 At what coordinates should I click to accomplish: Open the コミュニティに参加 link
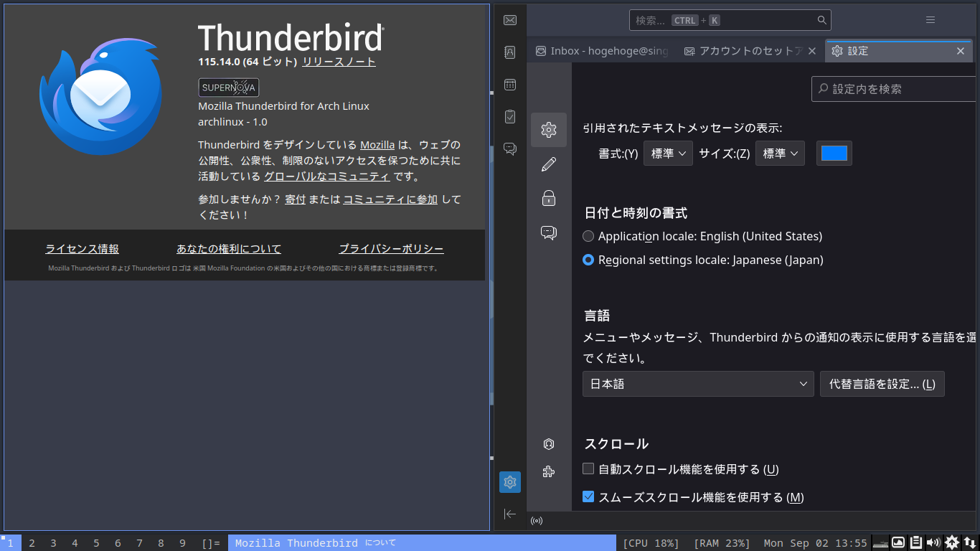click(390, 199)
